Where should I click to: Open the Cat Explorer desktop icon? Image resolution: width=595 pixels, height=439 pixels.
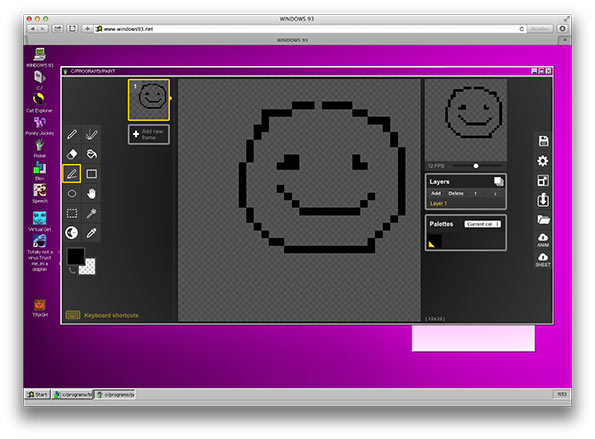(x=39, y=103)
